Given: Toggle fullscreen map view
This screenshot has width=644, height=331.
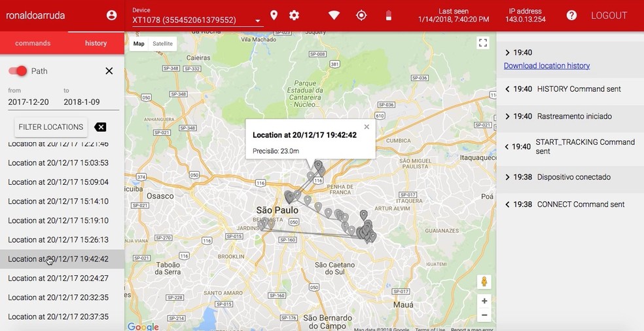Looking at the screenshot, I should click(483, 43).
